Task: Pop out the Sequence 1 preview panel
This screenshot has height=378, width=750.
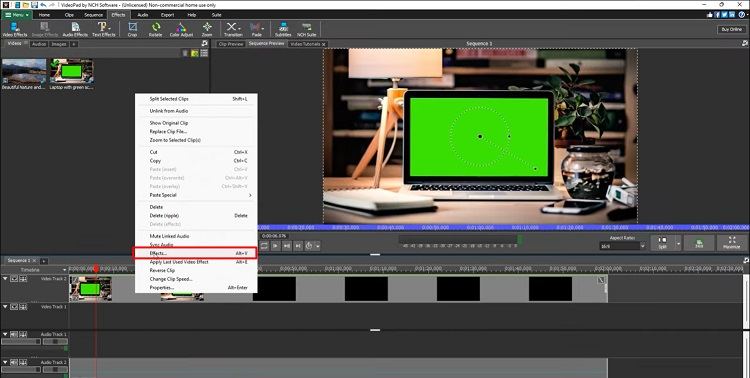Action: (x=745, y=44)
